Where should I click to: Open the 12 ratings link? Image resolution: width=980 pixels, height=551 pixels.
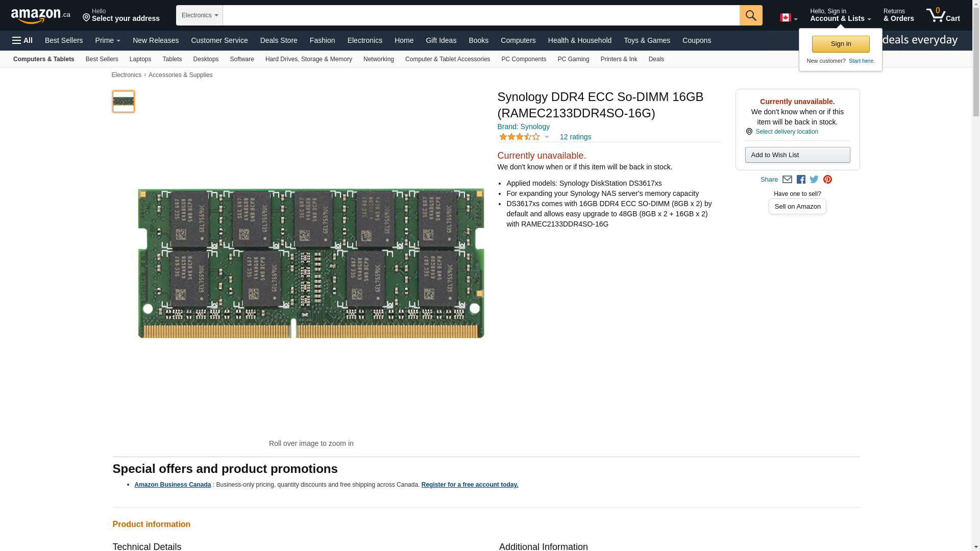575,137
